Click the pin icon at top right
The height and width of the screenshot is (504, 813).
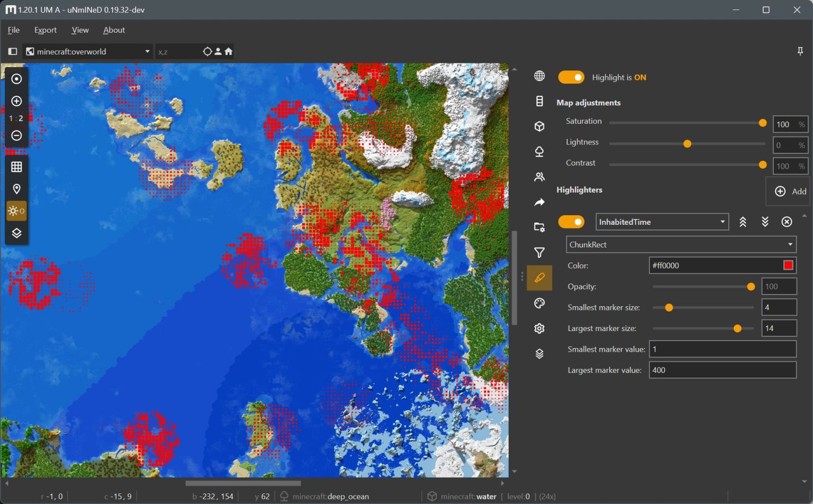801,51
